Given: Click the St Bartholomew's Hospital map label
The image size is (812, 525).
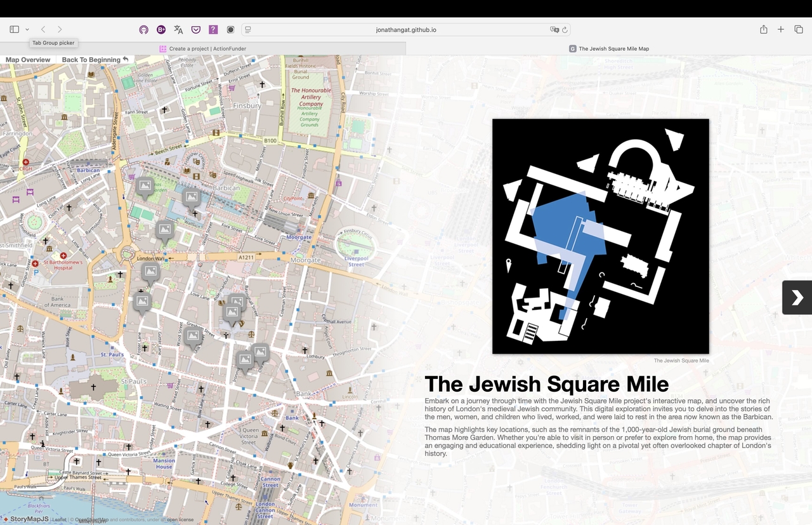Looking at the screenshot, I should tap(63, 265).
